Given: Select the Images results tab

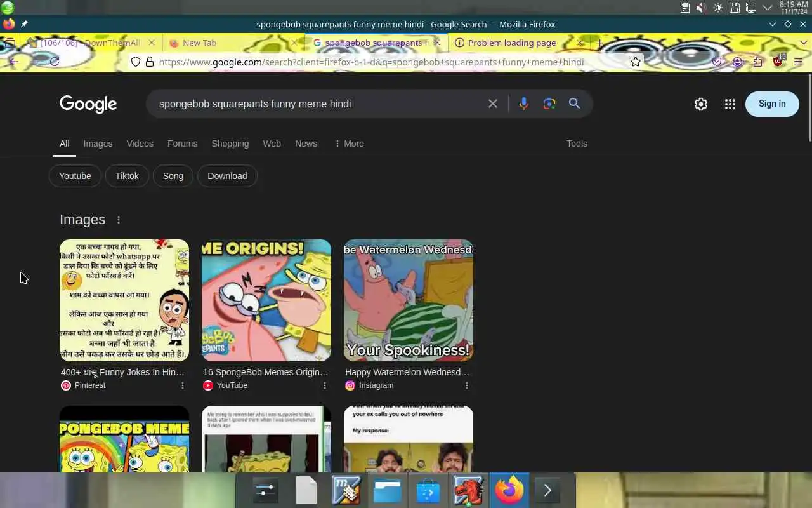Looking at the screenshot, I should tap(98, 144).
